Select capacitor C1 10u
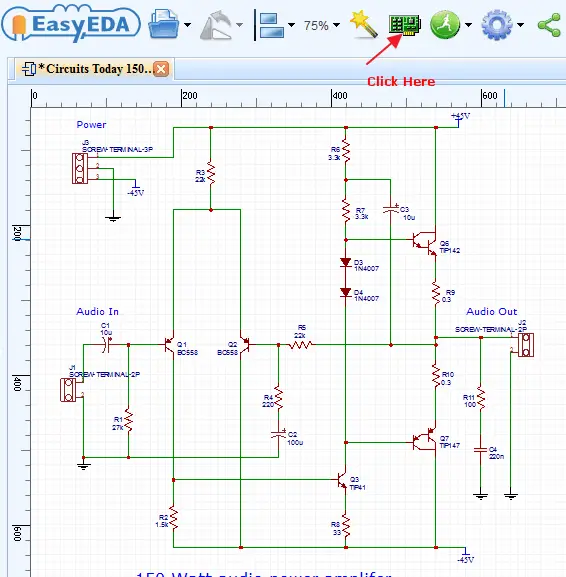The image size is (566, 577). pyautogui.click(x=106, y=345)
